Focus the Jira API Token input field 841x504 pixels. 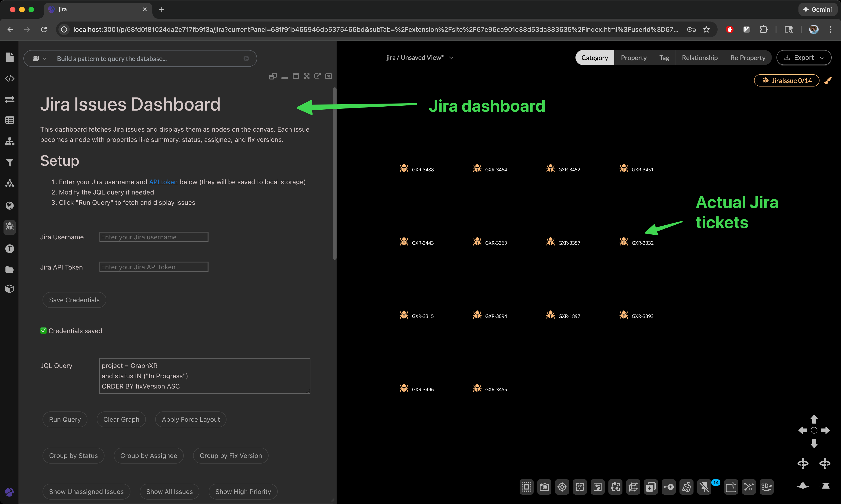pos(154,267)
